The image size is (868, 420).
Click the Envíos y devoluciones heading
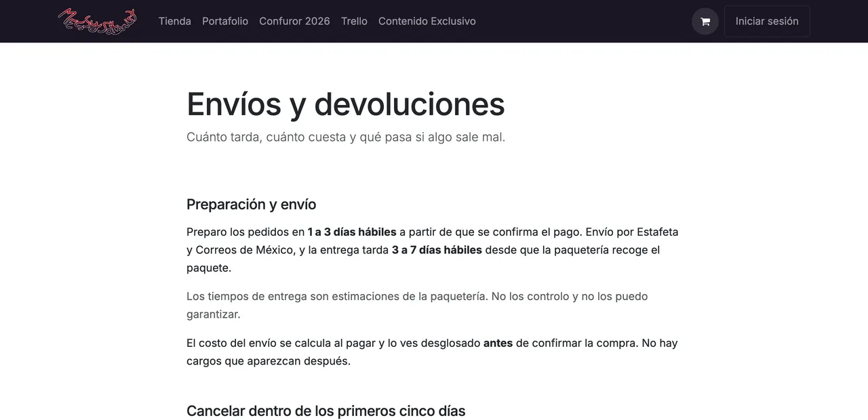coord(346,104)
